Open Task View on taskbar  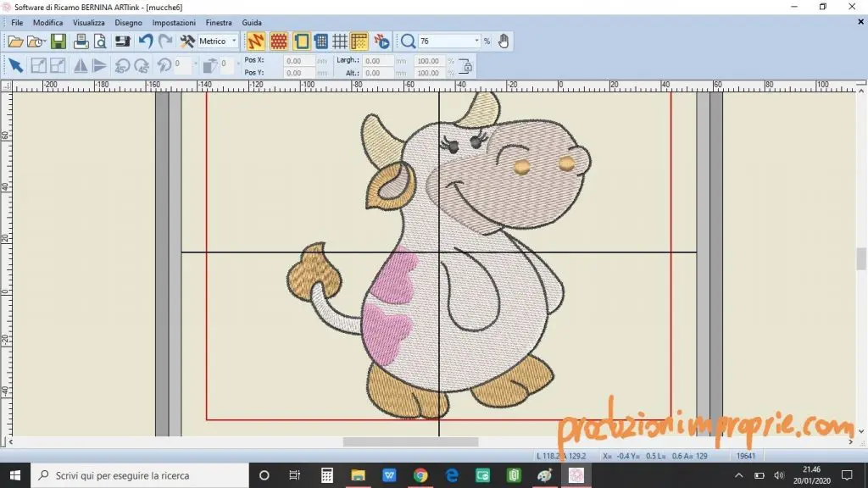(294, 475)
